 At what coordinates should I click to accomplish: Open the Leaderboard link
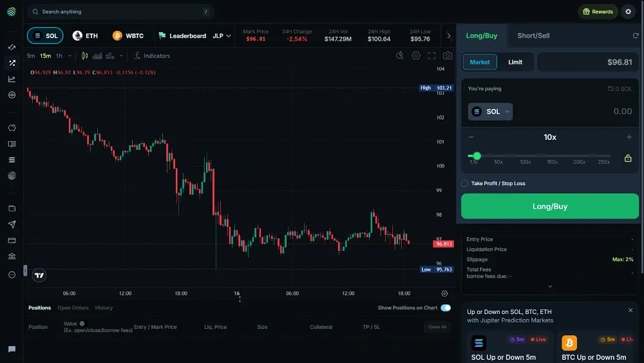182,35
